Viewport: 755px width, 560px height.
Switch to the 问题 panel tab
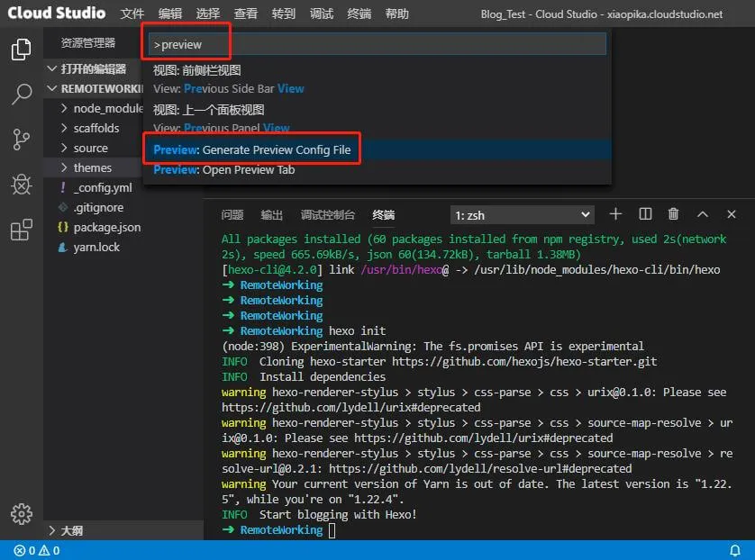232,215
